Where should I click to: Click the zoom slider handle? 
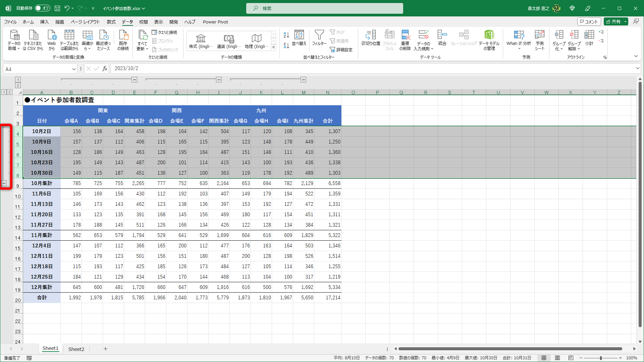coord(600,358)
